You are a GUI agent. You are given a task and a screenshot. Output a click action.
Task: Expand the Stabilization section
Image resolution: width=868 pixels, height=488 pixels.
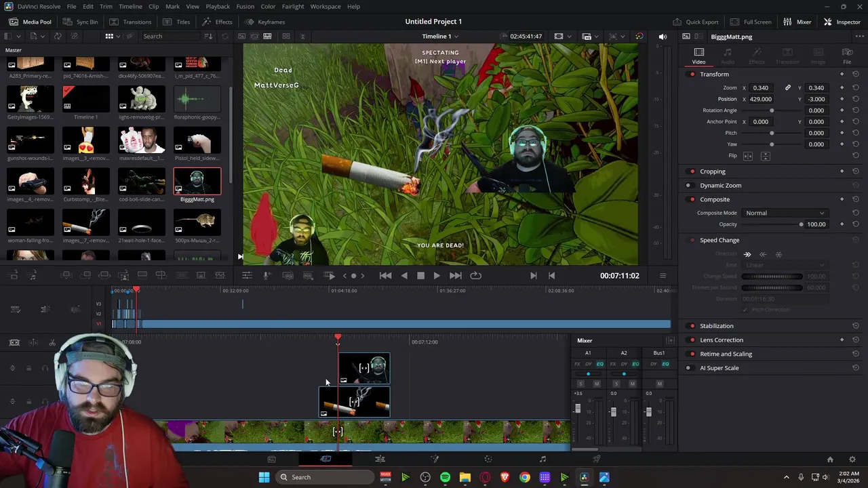[717, 326]
